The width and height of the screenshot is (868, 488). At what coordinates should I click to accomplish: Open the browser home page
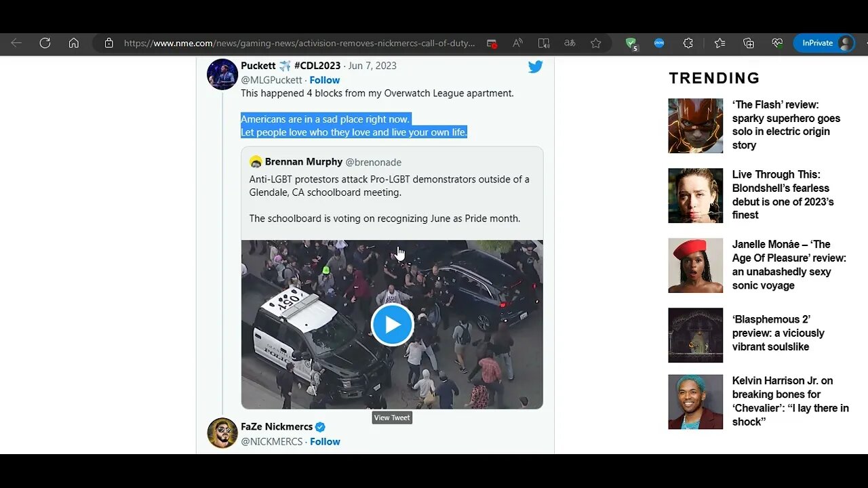(x=74, y=43)
